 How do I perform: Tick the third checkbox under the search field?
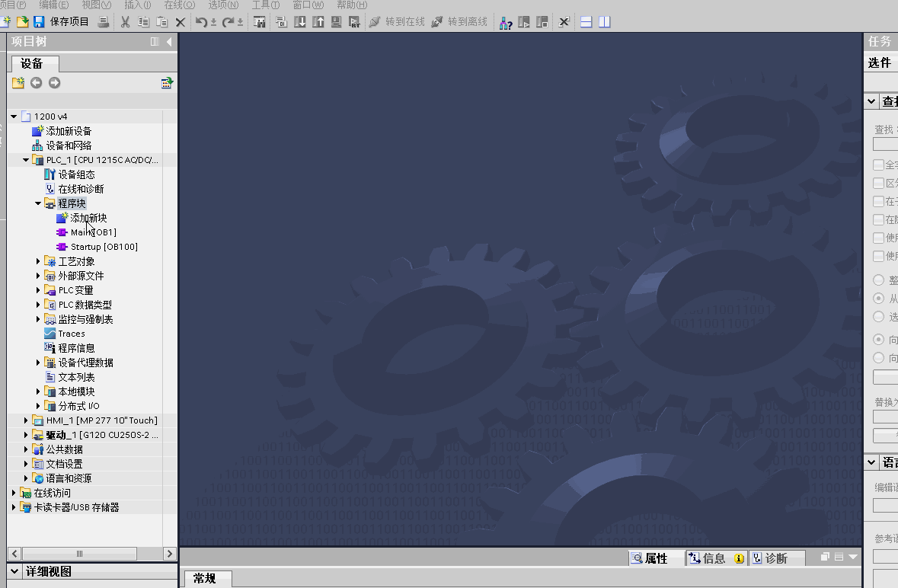pyautogui.click(x=878, y=202)
